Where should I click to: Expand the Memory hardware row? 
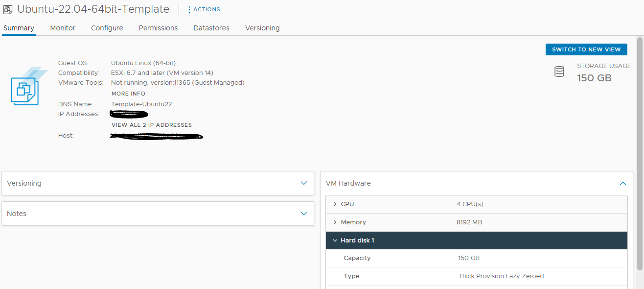335,222
